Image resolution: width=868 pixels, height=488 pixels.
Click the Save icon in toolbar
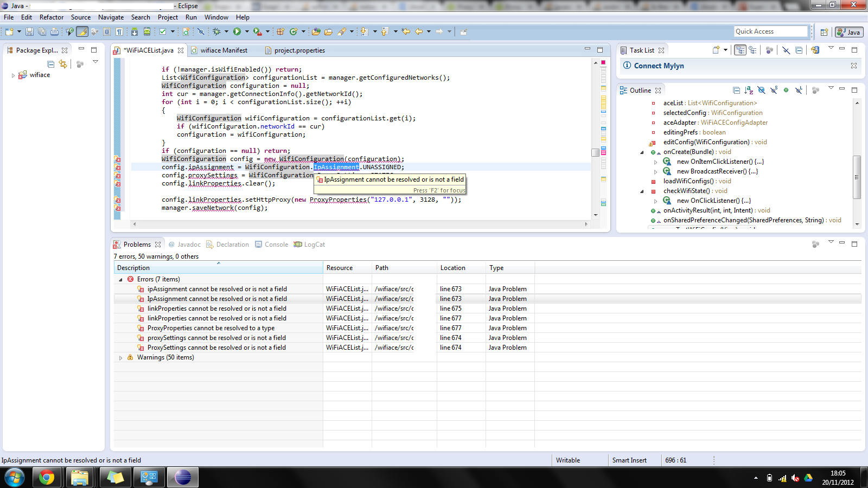29,32
